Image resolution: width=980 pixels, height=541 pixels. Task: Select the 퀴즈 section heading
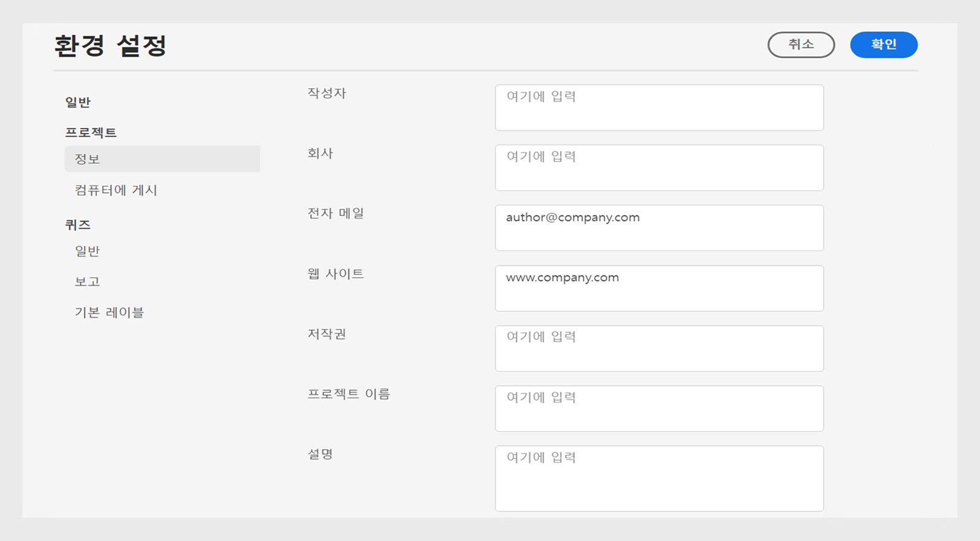(78, 225)
